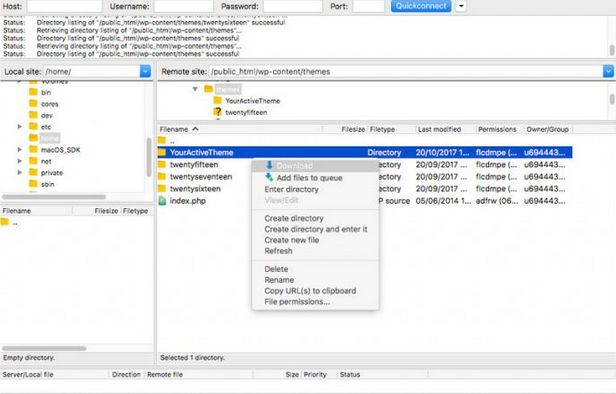Choose Copy URL(s) to clipboard
Image resolution: width=616 pixels, height=394 pixels.
click(x=310, y=291)
